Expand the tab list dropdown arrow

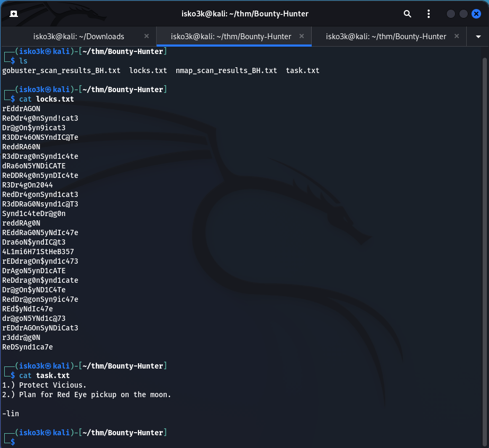coord(478,37)
